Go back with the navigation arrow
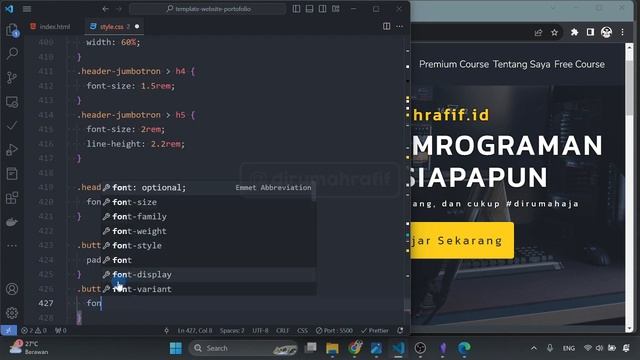 pos(105,9)
